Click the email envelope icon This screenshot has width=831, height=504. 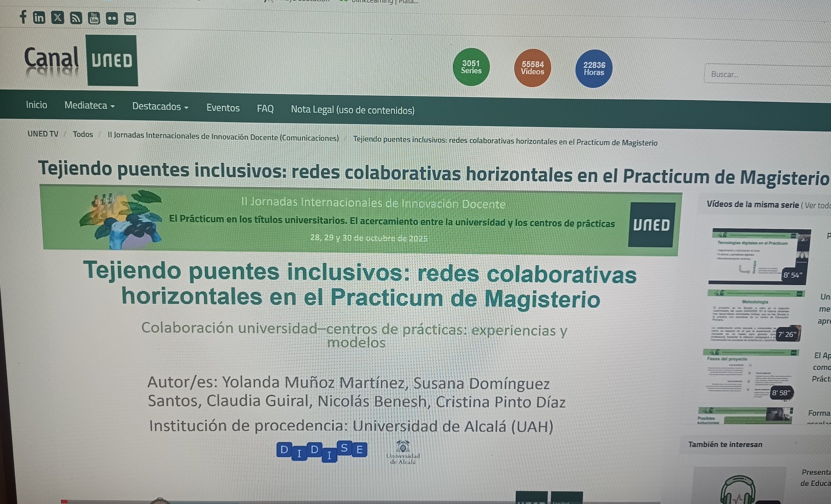130,19
